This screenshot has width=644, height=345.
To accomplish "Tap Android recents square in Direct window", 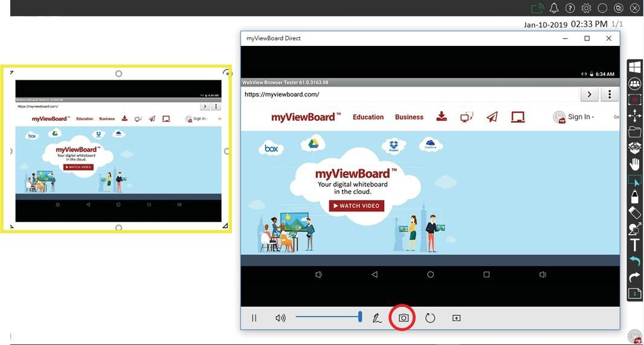I will 486,274.
